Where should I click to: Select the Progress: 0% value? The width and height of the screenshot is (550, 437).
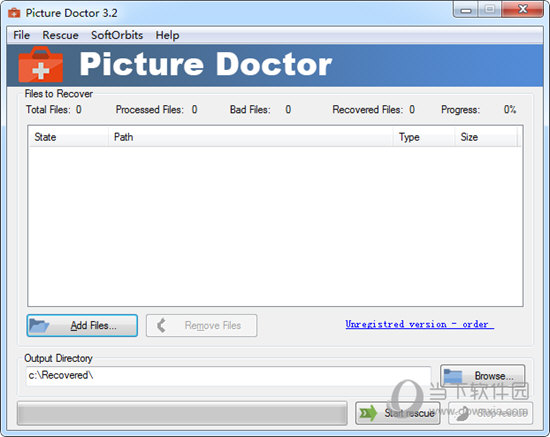510,110
